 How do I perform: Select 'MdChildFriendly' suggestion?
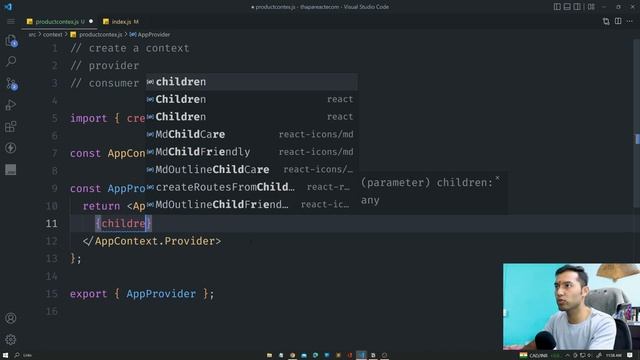[252, 152]
